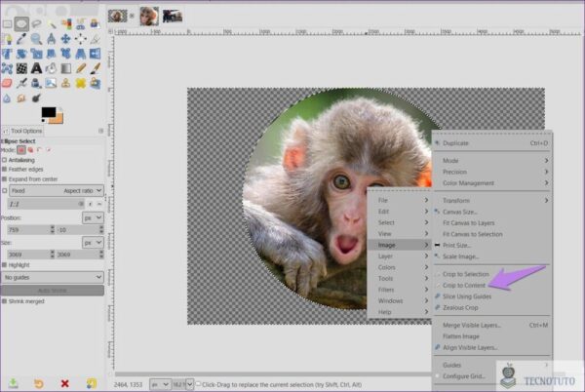The width and height of the screenshot is (585, 392).
Task: Select the Gradient tool
Action: (66, 68)
